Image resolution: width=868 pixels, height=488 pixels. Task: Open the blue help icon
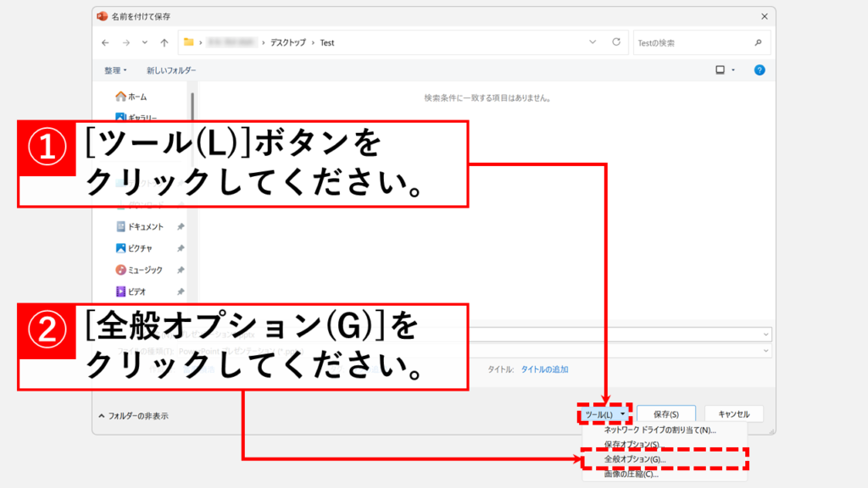pos(759,69)
